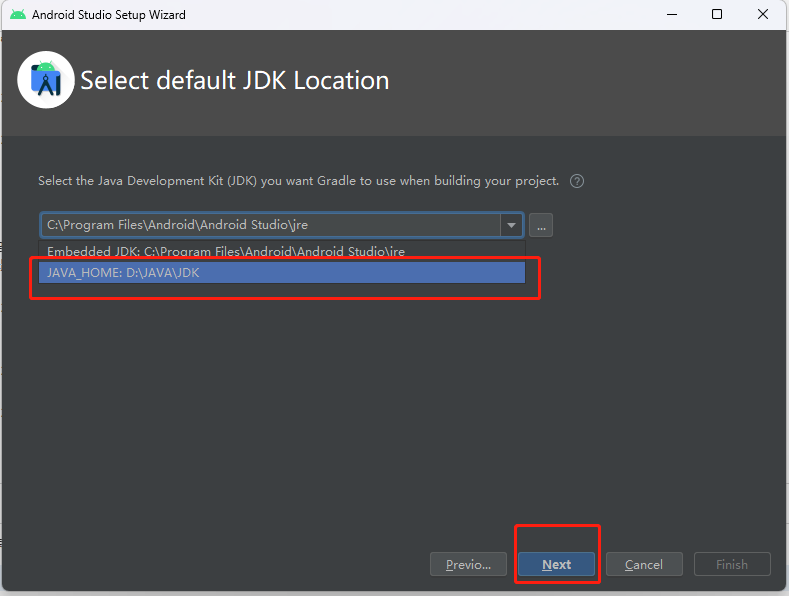
Task: Click the Android icon in the title bar
Action: point(18,15)
